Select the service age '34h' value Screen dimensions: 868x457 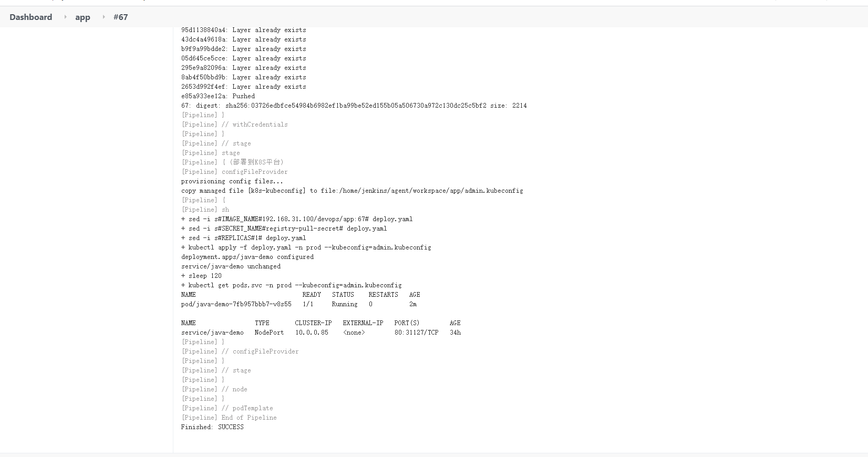(x=455, y=333)
